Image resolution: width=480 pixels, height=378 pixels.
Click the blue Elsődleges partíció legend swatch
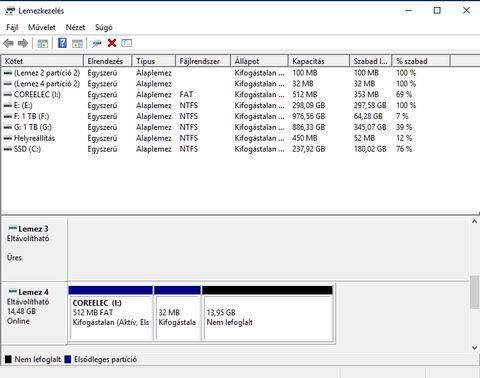tap(68, 359)
